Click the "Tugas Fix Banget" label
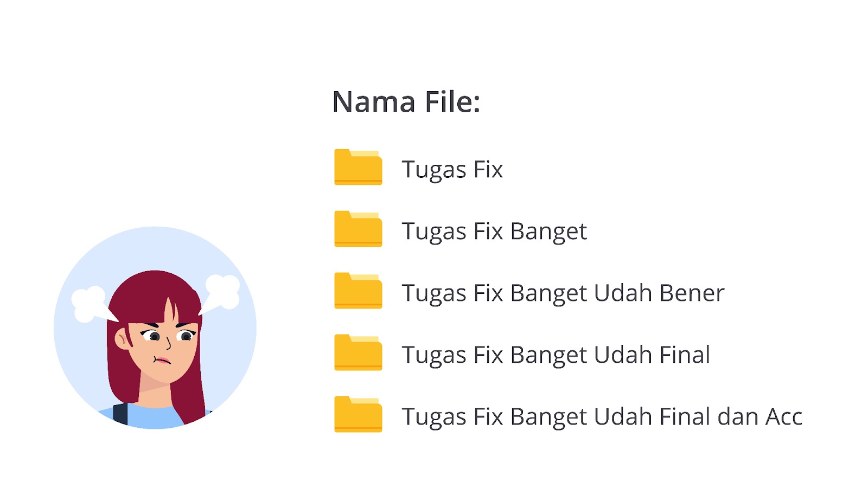The image size is (868, 488). point(494,232)
